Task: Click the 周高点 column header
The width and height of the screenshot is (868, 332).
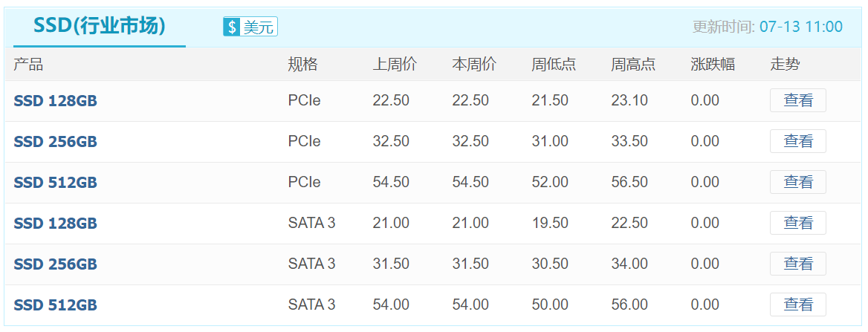Action: click(633, 64)
